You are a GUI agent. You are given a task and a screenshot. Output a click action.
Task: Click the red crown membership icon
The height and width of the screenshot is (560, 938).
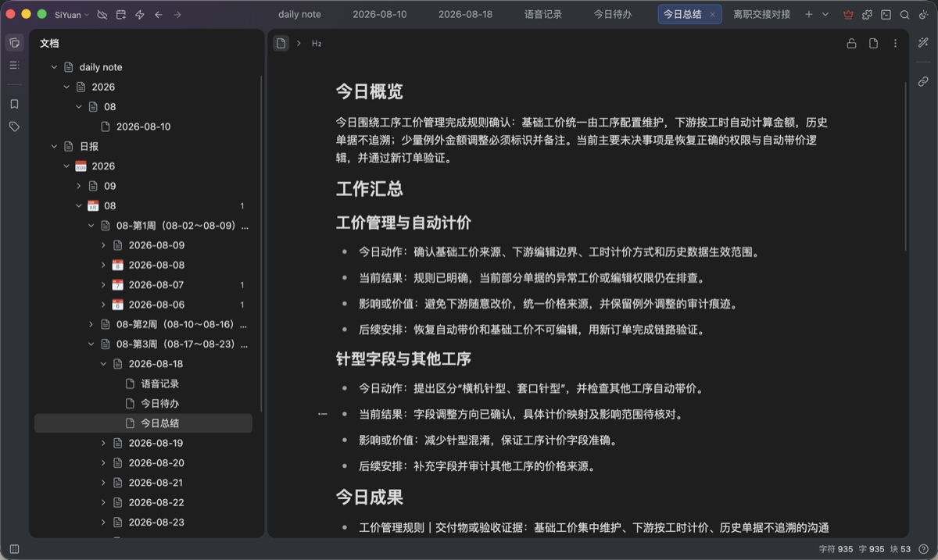[x=848, y=15]
